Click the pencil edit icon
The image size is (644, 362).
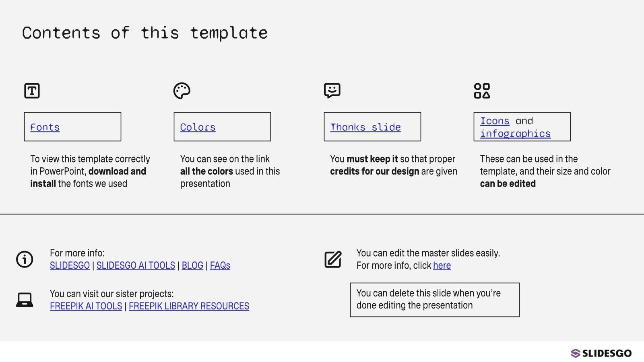[333, 259]
